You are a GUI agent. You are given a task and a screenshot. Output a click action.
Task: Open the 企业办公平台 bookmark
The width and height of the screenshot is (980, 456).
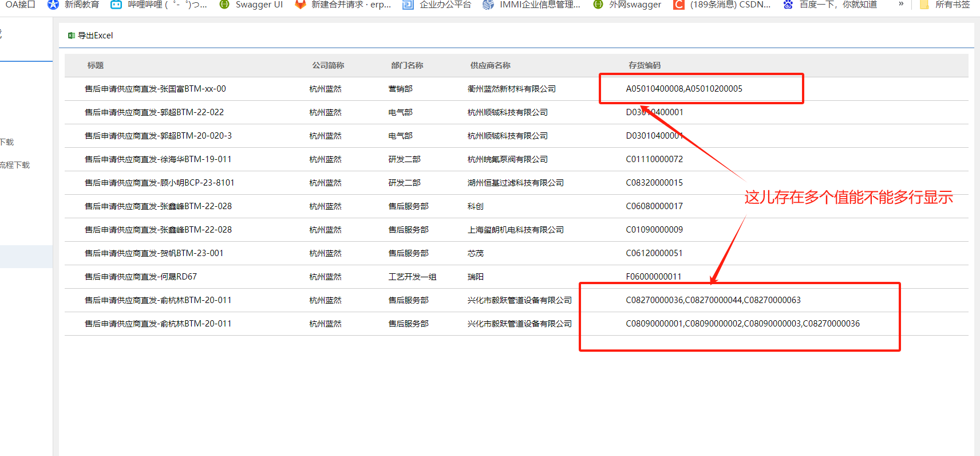(436, 5)
